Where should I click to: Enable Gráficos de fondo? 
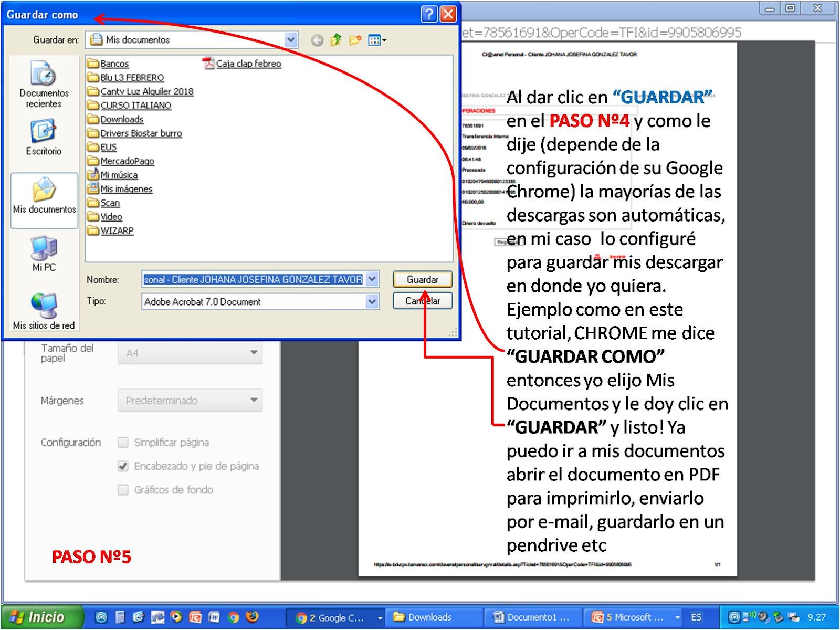(x=123, y=490)
